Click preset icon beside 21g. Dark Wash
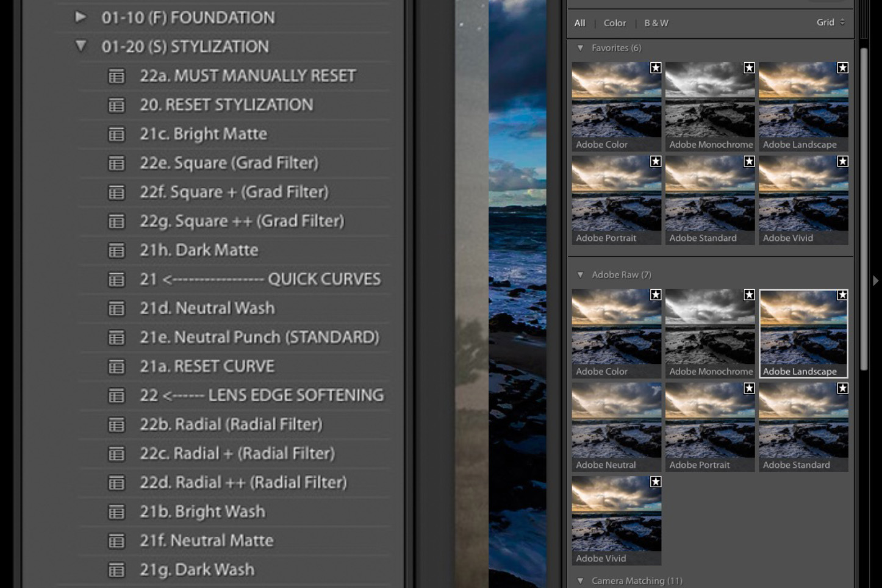Viewport: 882px width, 588px height. (116, 570)
